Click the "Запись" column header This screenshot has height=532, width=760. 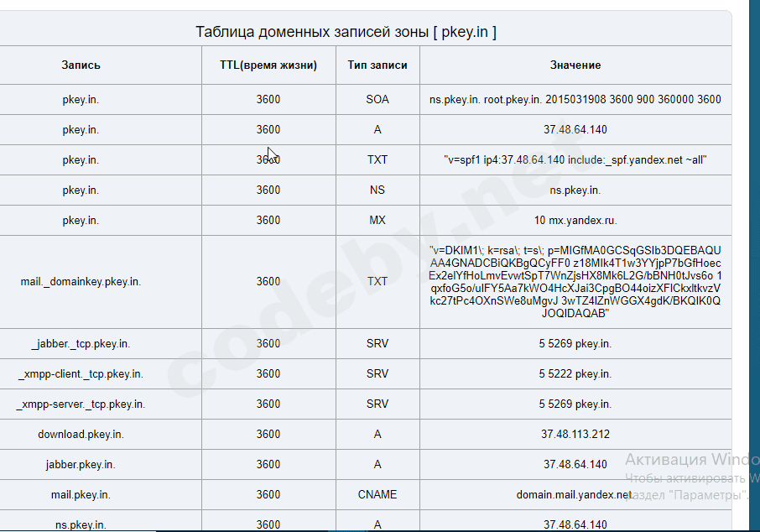pos(81,65)
